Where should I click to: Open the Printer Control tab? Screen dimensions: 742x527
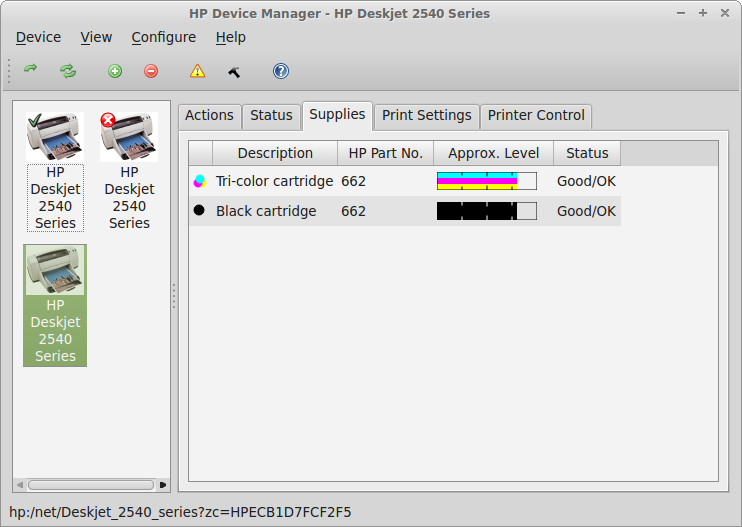[x=536, y=115]
